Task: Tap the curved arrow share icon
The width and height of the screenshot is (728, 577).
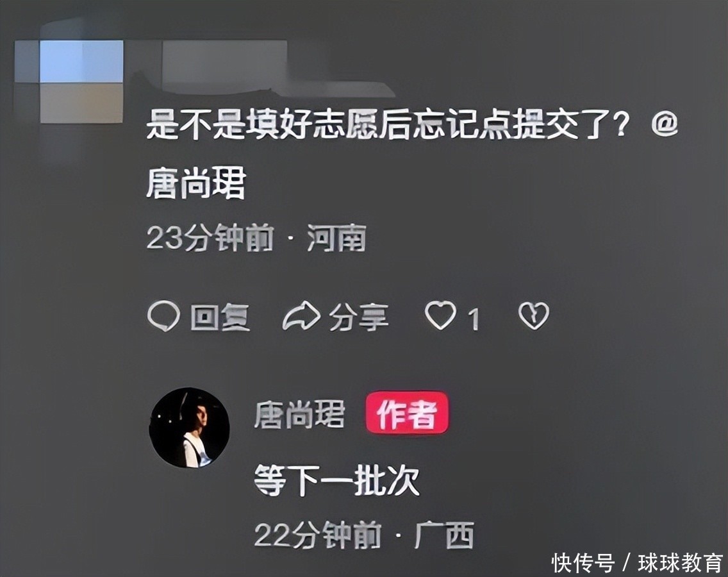Action: point(301,316)
